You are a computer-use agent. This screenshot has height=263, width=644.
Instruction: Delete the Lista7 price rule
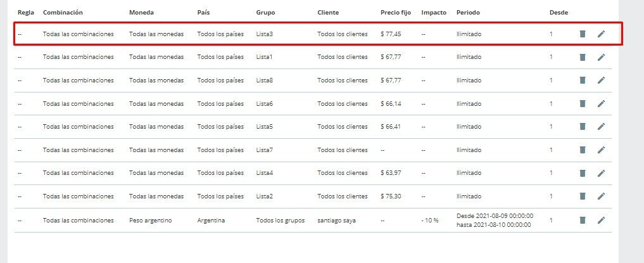pyautogui.click(x=583, y=150)
